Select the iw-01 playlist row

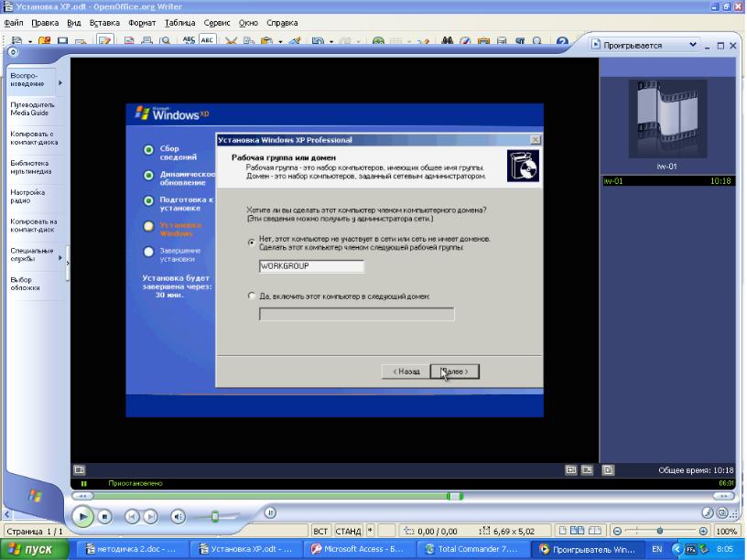tap(668, 181)
